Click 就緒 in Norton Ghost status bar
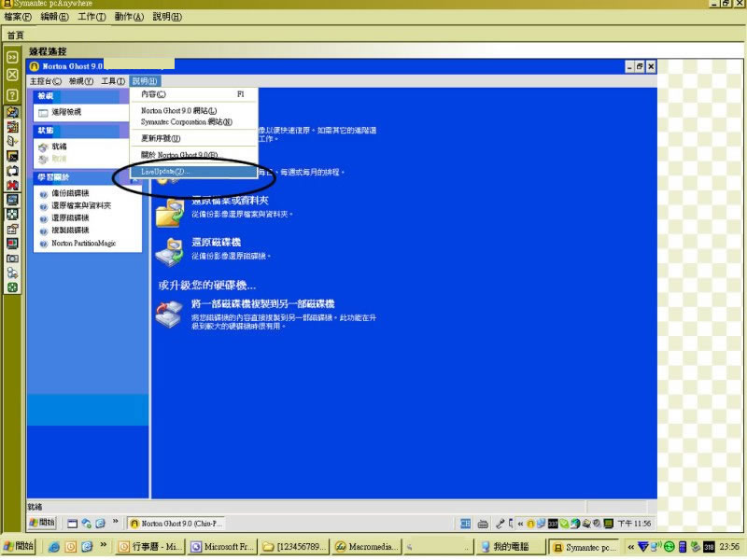Image resolution: width=747 pixels, height=560 pixels. [x=35, y=507]
